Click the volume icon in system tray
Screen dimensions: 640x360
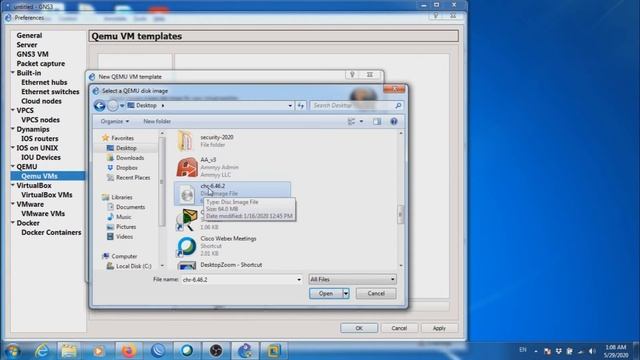click(592, 351)
